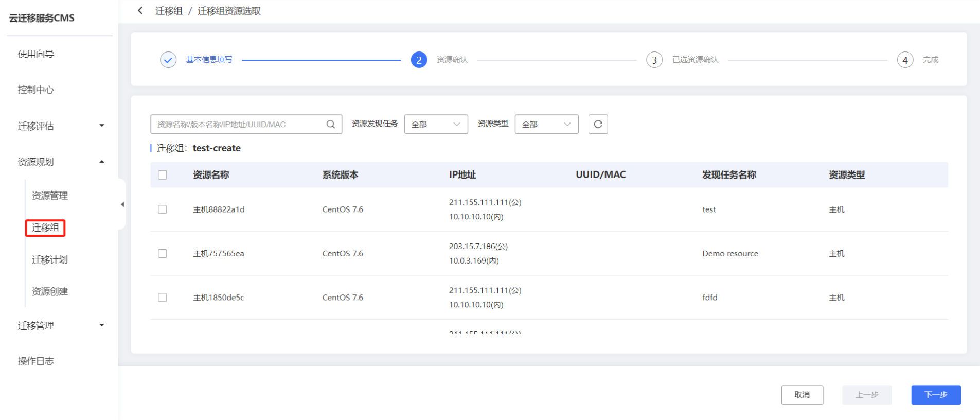Click the back arrow beside 迁移组 breadcrumb
This screenshot has width=980, height=420.
point(140,10)
